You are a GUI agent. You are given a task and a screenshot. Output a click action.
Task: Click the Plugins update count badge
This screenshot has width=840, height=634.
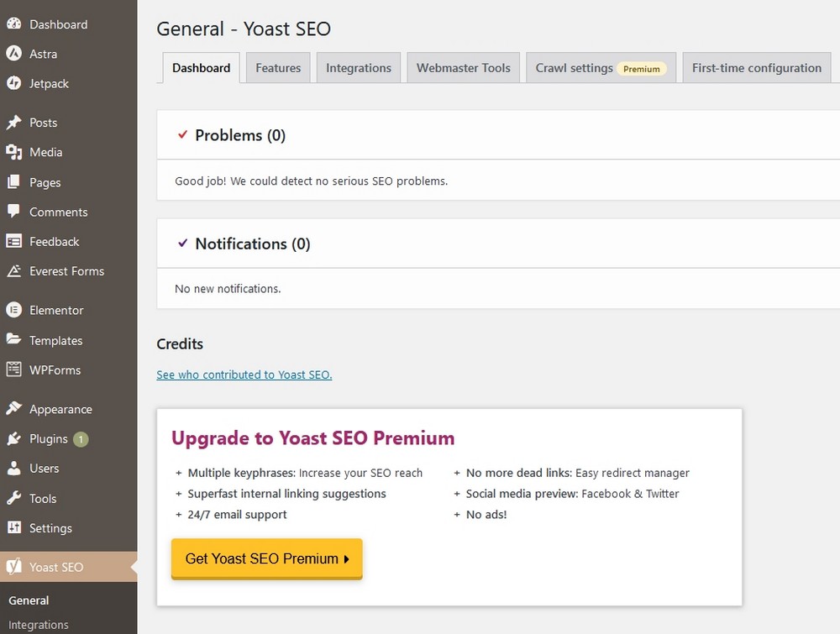[81, 439]
